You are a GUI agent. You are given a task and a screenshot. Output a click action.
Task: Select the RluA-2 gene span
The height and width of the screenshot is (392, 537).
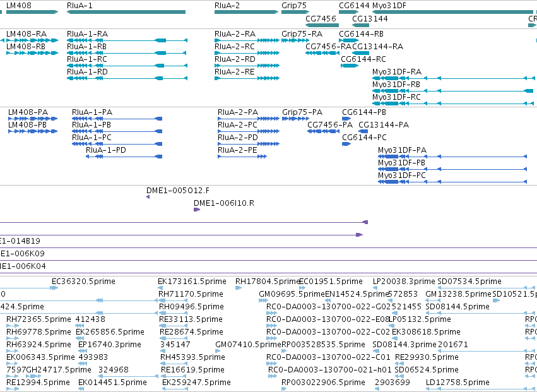click(246, 12)
